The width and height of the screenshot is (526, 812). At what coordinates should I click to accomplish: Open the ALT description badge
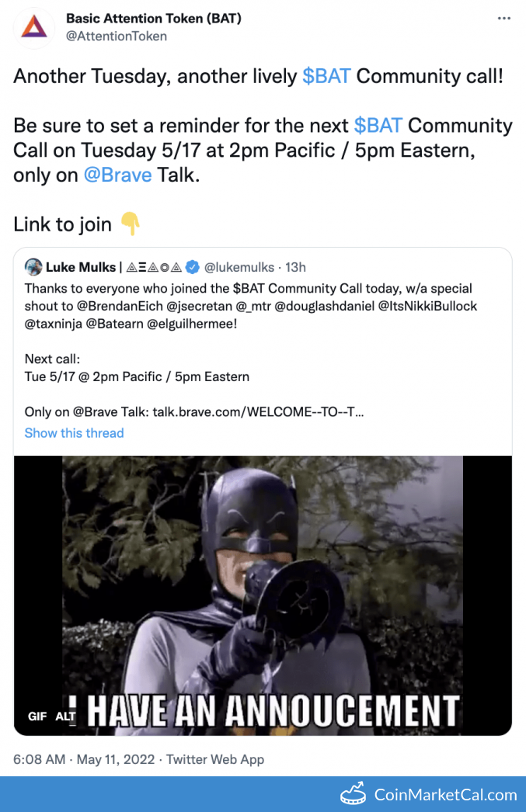tap(65, 717)
